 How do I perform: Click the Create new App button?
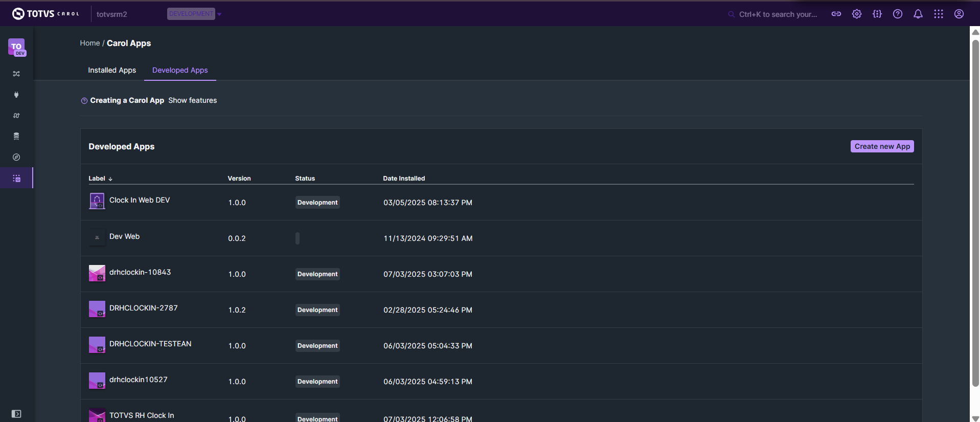[882, 146]
